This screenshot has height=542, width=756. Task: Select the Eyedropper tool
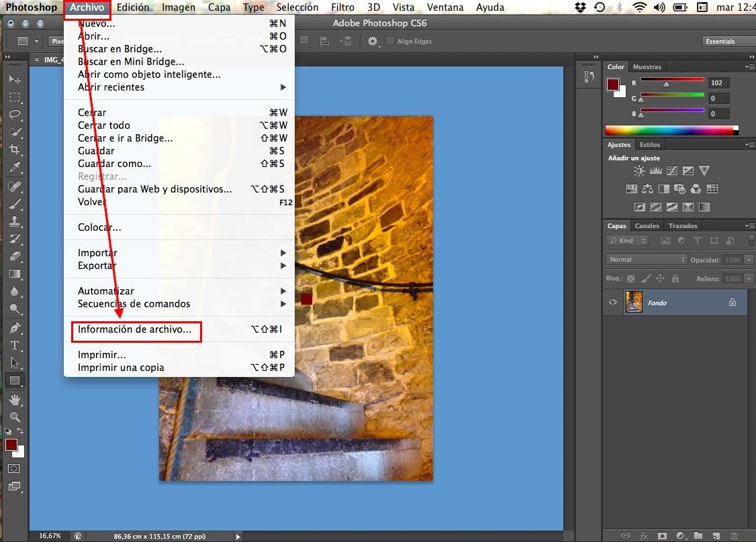coord(15,167)
